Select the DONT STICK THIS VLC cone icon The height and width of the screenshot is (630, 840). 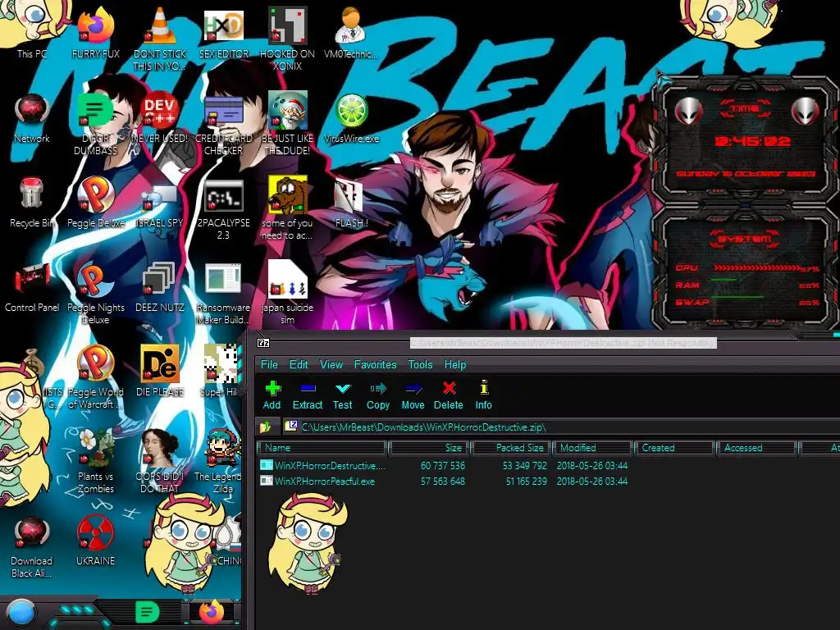tap(160, 38)
